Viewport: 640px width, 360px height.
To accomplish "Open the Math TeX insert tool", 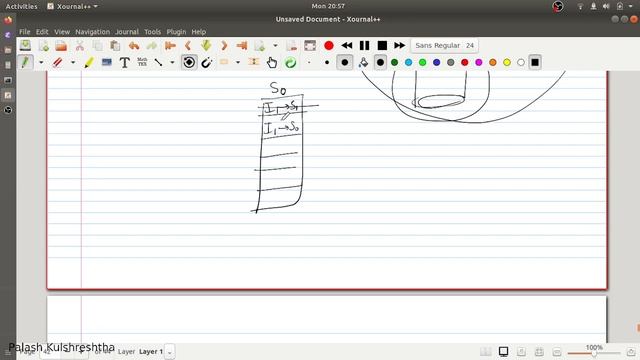I will [142, 62].
